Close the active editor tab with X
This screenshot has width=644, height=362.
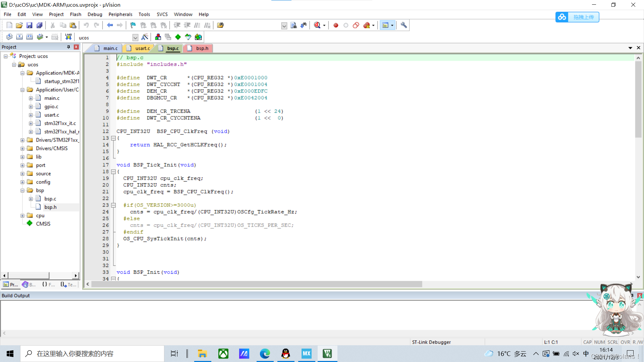click(639, 48)
